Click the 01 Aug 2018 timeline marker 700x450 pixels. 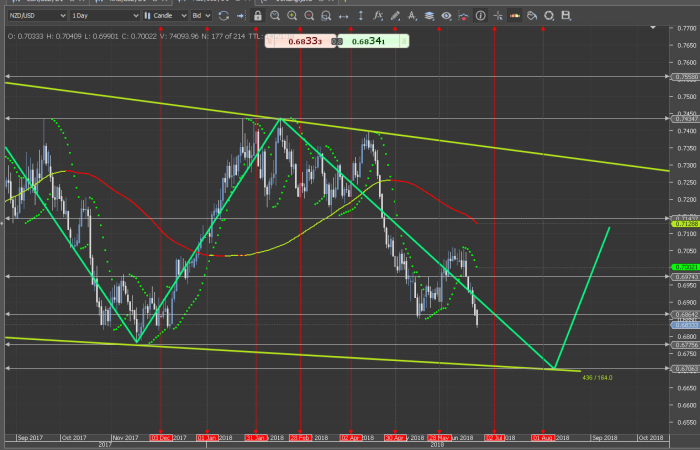[543, 438]
